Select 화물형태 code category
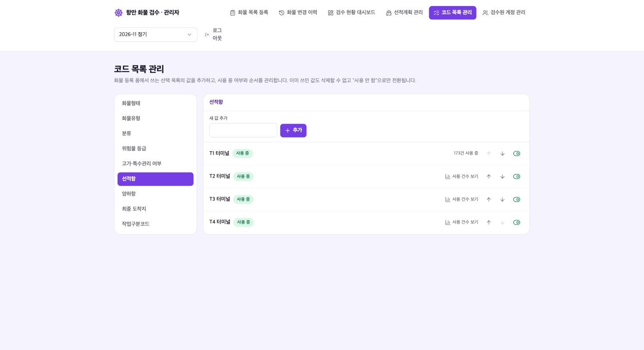This screenshot has height=350, width=644. (156, 103)
